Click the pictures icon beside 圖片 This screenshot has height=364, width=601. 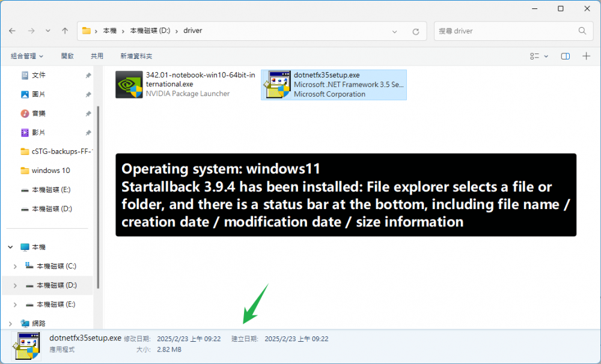[25, 94]
